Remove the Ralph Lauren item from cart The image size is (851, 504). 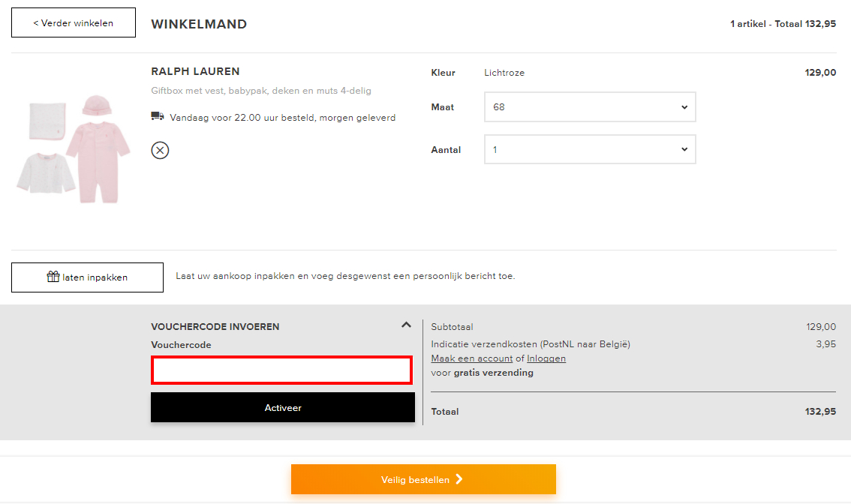tap(160, 150)
